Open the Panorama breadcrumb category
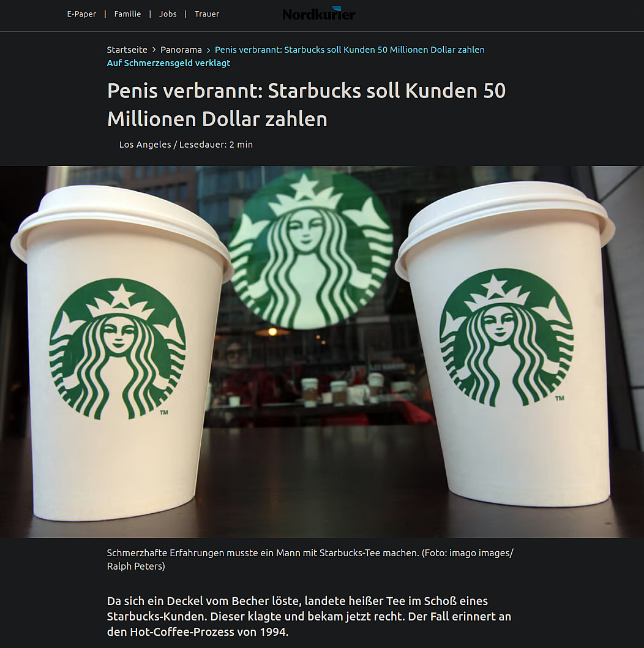This screenshot has height=648, width=644. pos(181,50)
